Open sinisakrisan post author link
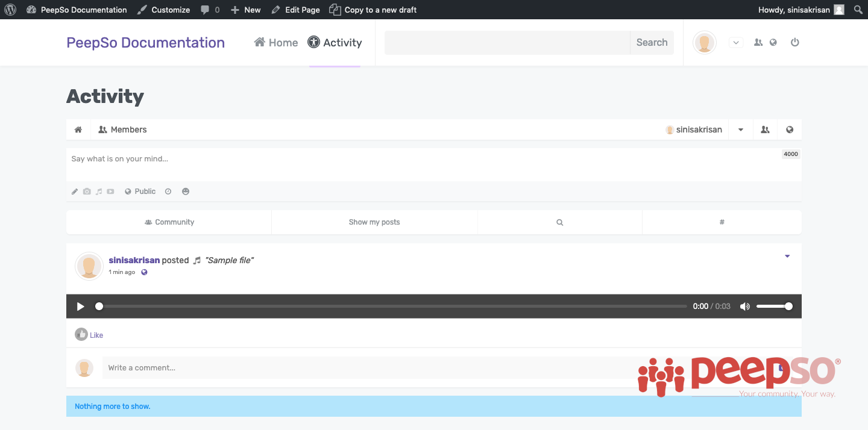This screenshot has width=868, height=430. pyautogui.click(x=134, y=260)
